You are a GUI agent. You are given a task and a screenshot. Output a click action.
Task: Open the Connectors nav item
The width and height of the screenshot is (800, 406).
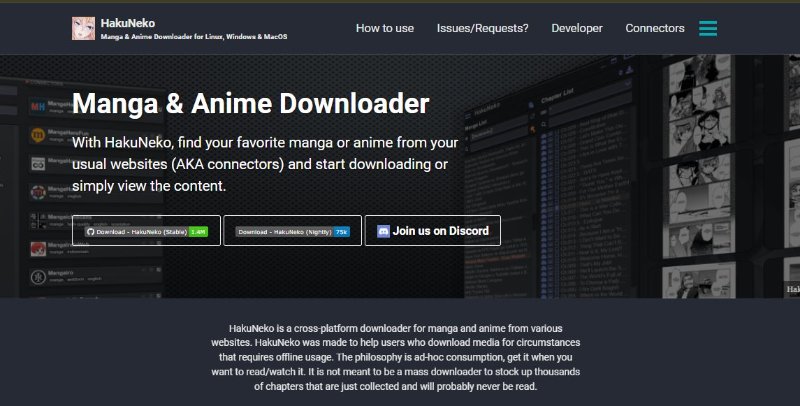click(x=655, y=28)
